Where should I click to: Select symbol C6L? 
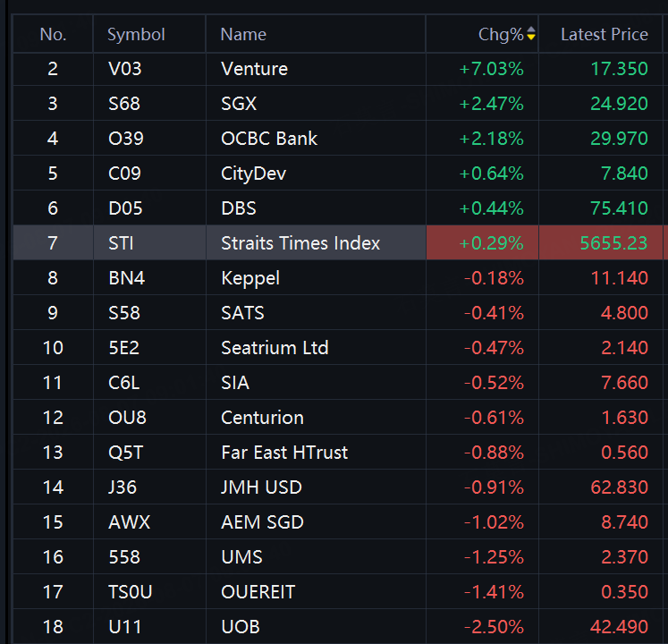pyautogui.click(x=123, y=383)
